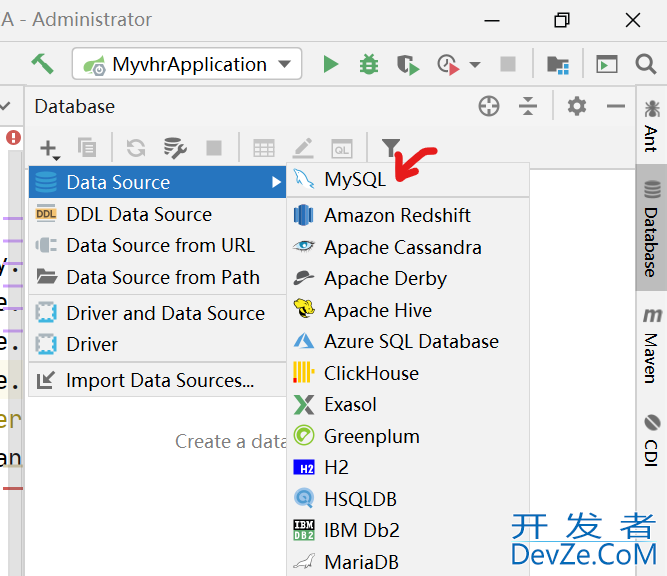Screen dimensions: 667x576
Task: Select Exasol data source
Action: (408, 405)
